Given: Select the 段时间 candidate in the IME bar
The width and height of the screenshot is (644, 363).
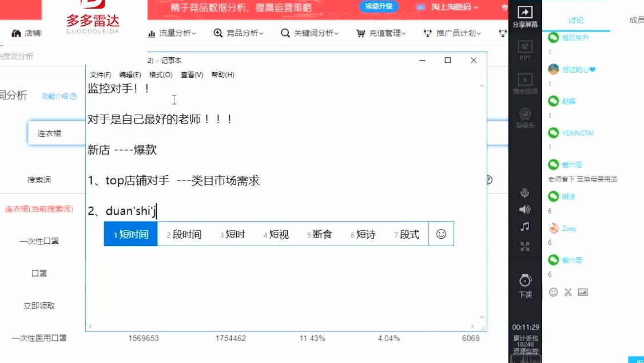Looking at the screenshot, I should (x=184, y=234).
